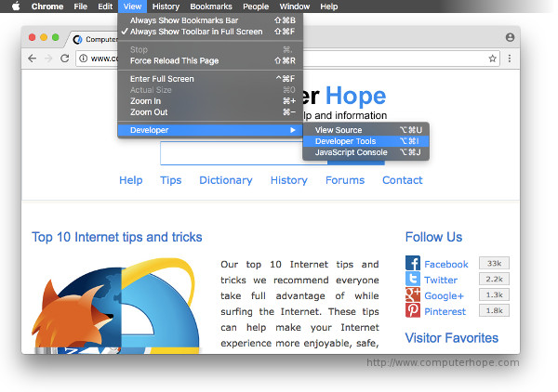Bookmark this page with the star icon
Viewport: 558px width, 392px height.
click(x=492, y=59)
